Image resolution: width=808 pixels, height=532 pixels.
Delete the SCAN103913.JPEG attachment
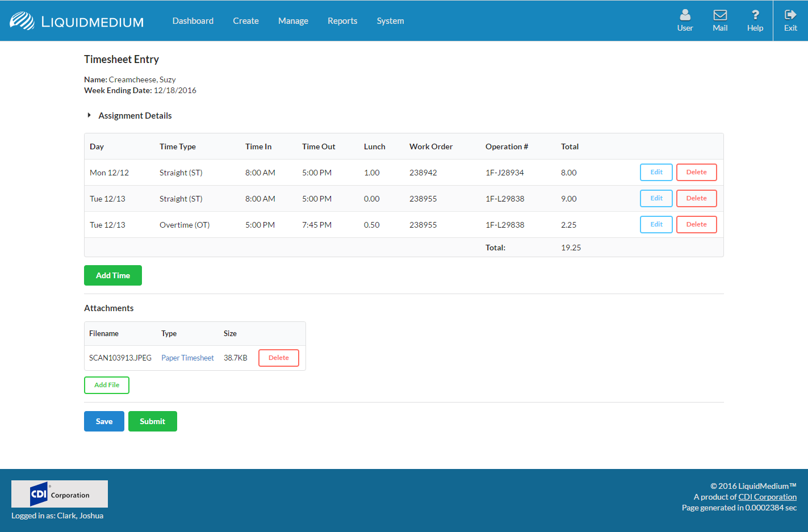click(x=278, y=358)
